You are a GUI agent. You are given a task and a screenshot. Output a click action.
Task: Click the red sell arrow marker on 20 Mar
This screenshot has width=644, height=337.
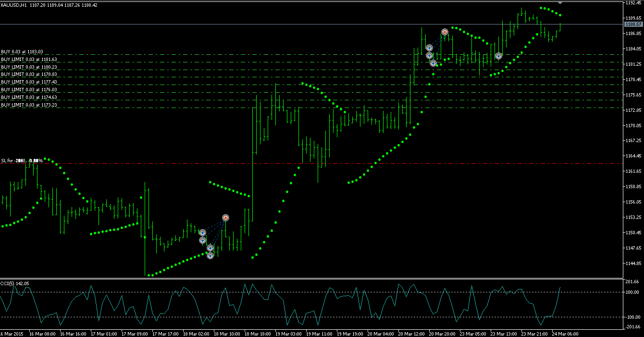(445, 32)
